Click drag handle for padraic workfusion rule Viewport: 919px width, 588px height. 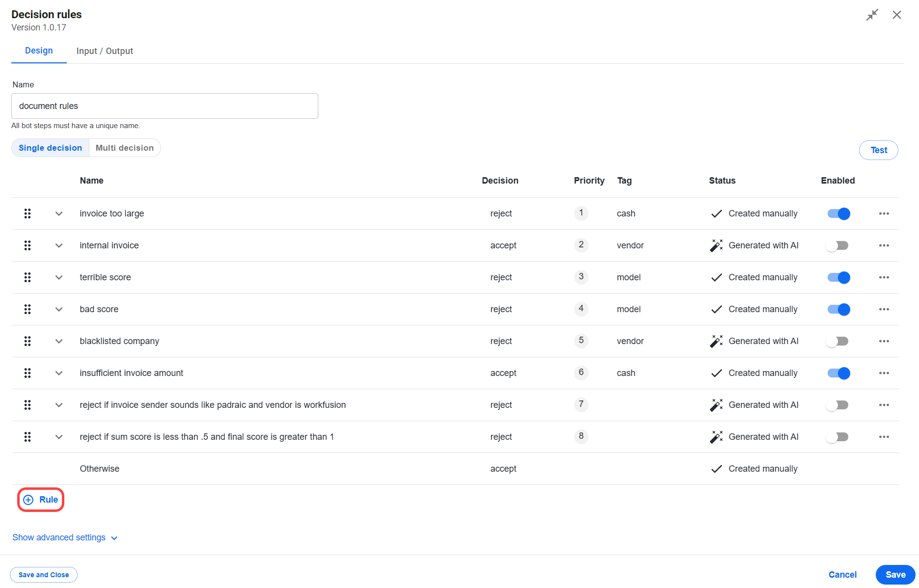point(28,405)
